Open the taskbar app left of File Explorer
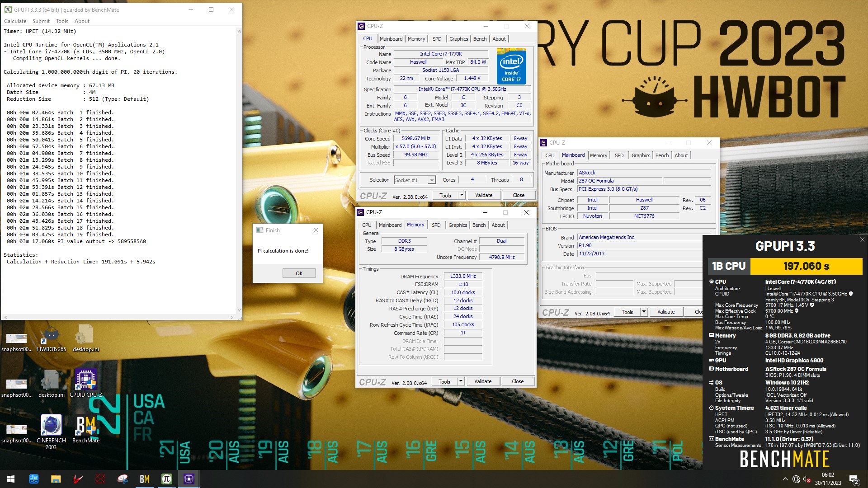Image resolution: width=868 pixels, height=488 pixels. coord(33,479)
